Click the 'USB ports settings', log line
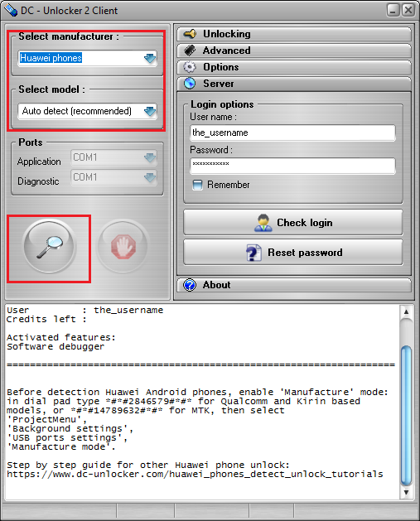The height and width of the screenshot is (521, 420). click(x=67, y=438)
